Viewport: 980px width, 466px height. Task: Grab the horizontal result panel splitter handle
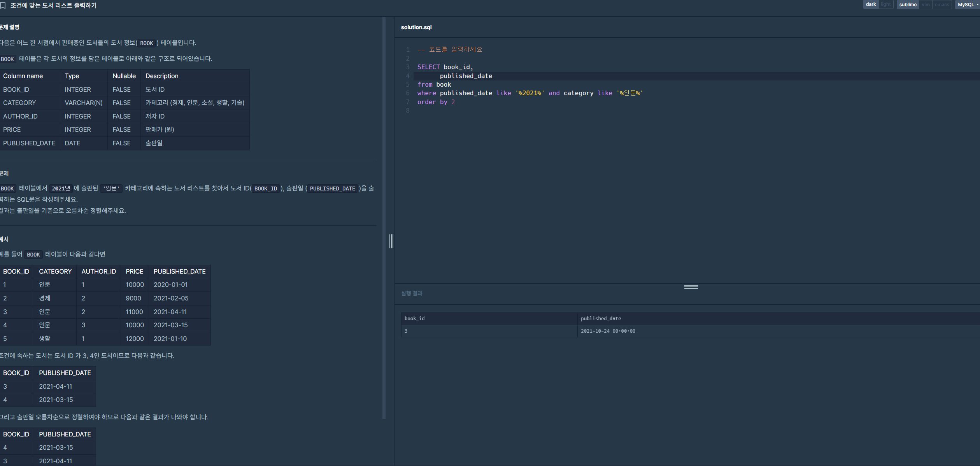tap(691, 287)
